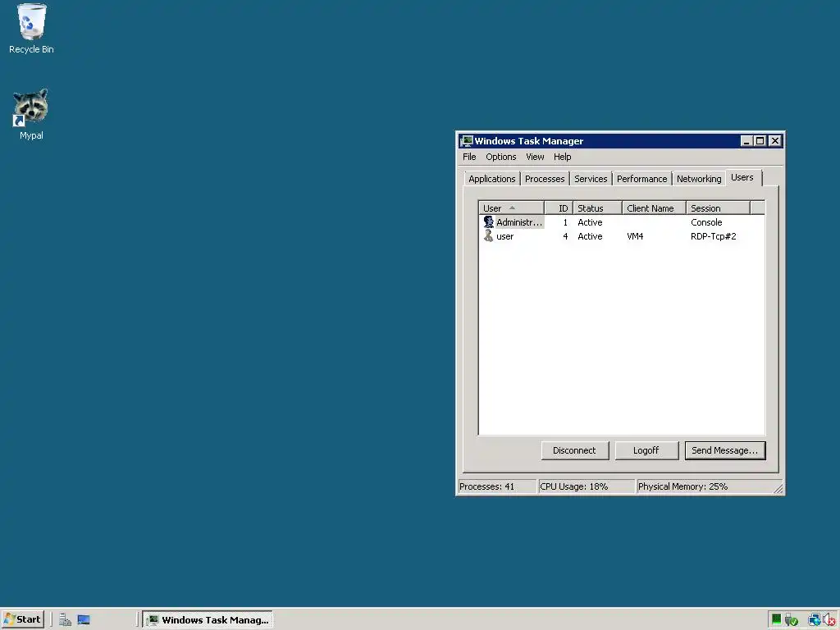Image resolution: width=840 pixels, height=630 pixels.
Task: Open the Help menu
Action: 563,157
